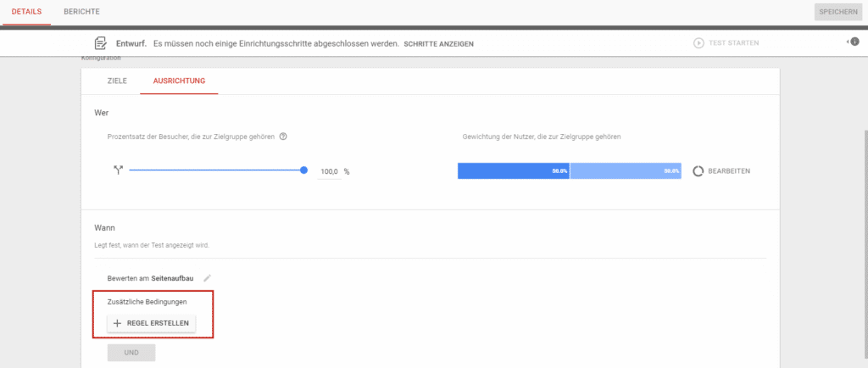Click the Entwurf draft document icon

101,42
